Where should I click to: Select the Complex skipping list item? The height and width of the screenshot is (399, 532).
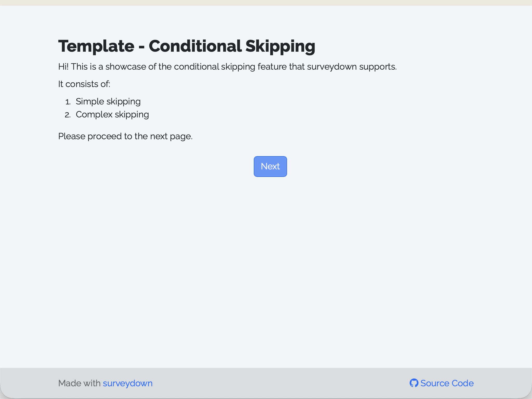click(112, 115)
